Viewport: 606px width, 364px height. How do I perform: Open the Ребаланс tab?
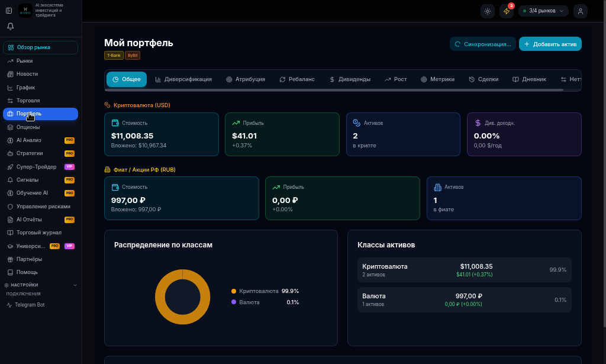(x=297, y=79)
